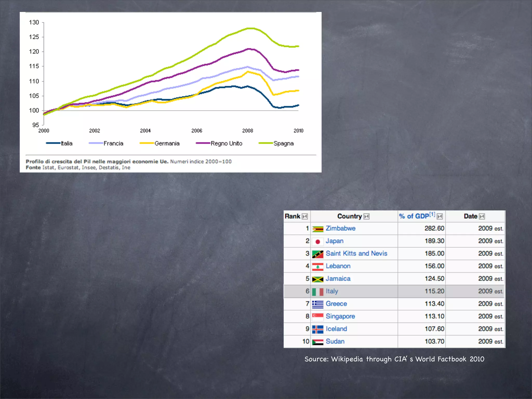
Task: Click the Jamaica flag icon
Action: tap(317, 279)
